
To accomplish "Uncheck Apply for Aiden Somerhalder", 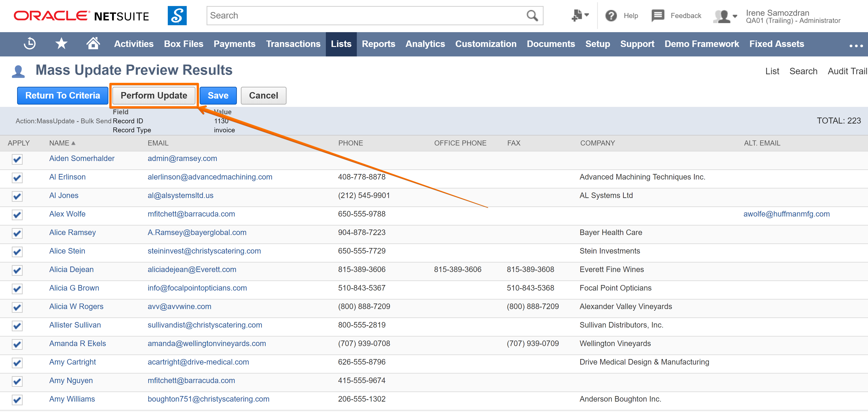I will coord(17,159).
